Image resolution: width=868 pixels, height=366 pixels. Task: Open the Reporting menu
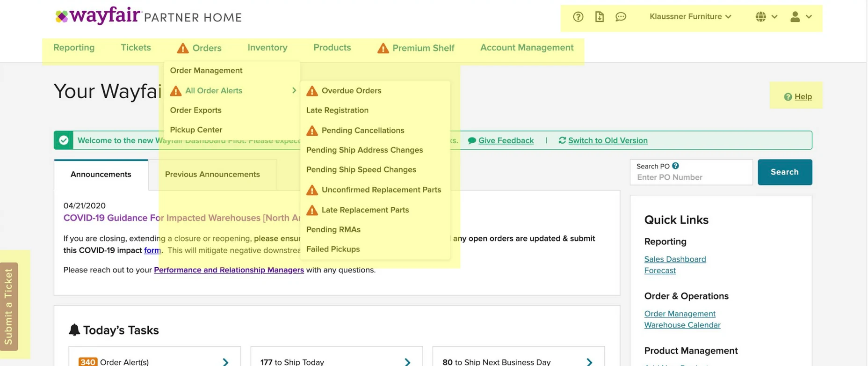click(74, 48)
